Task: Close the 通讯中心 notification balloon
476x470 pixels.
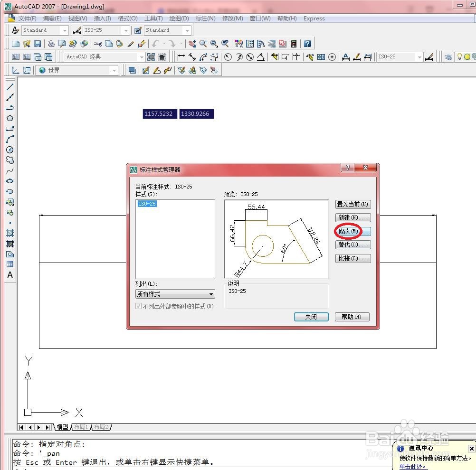Action: coord(471,449)
